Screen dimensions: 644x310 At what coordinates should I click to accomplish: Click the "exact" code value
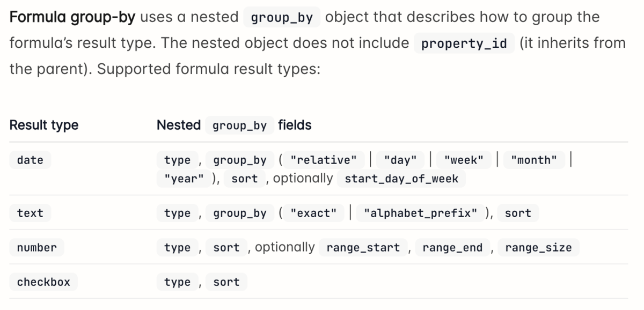313,213
